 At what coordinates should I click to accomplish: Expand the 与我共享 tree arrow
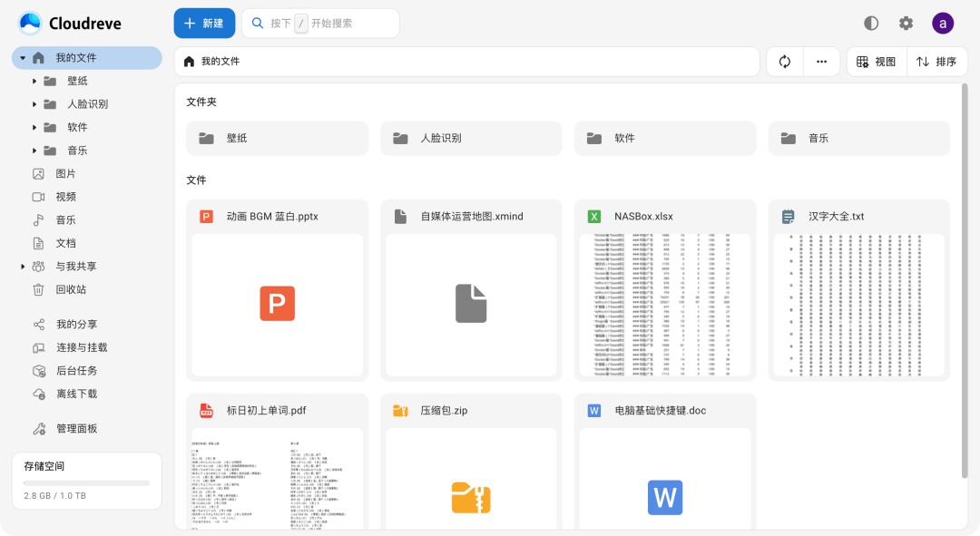click(x=23, y=267)
